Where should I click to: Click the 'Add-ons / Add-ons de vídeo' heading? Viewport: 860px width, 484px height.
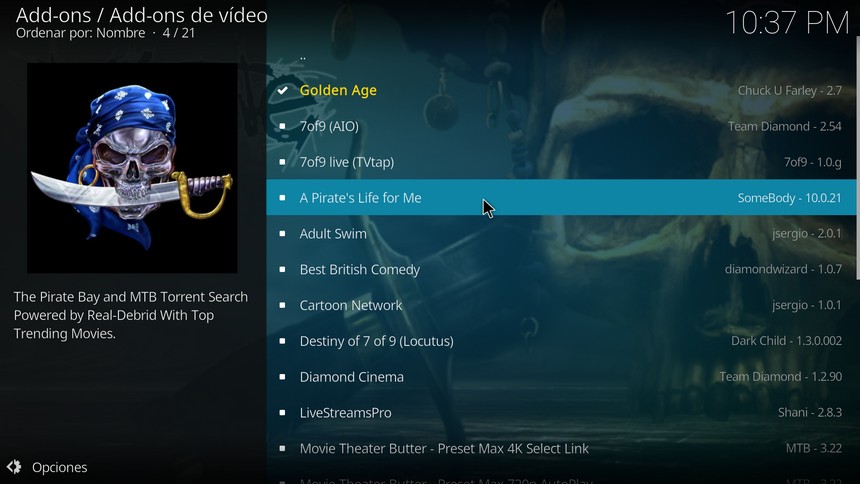pyautogui.click(x=142, y=15)
